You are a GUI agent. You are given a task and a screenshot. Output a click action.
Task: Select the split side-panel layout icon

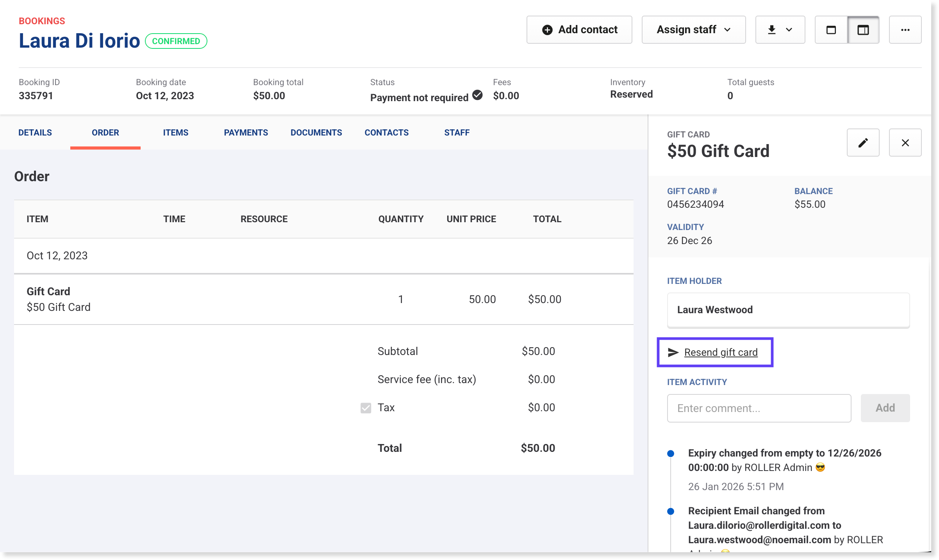tap(863, 30)
